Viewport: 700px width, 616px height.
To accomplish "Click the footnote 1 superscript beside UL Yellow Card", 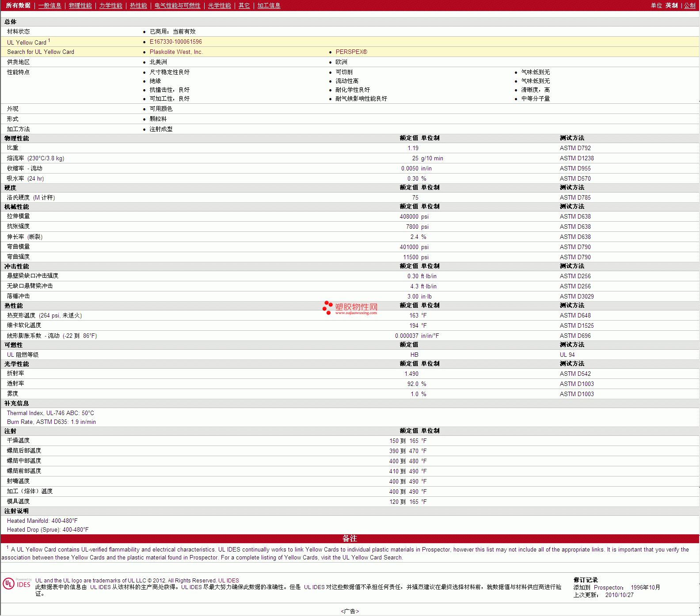I will click(49, 41).
